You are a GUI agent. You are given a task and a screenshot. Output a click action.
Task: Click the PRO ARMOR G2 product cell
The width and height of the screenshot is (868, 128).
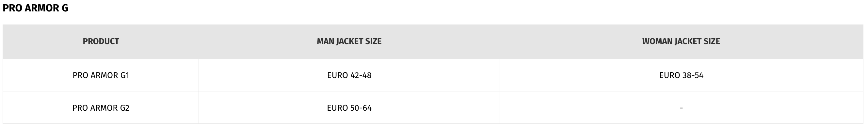101,108
